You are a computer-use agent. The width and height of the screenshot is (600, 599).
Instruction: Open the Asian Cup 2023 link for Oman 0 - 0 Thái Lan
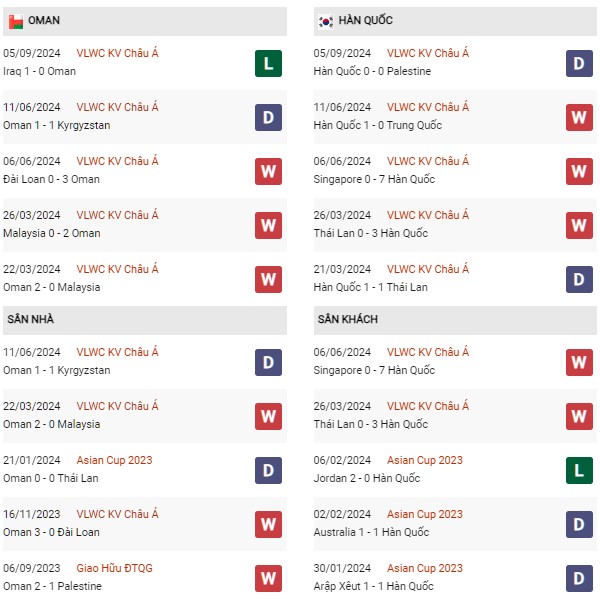click(114, 460)
